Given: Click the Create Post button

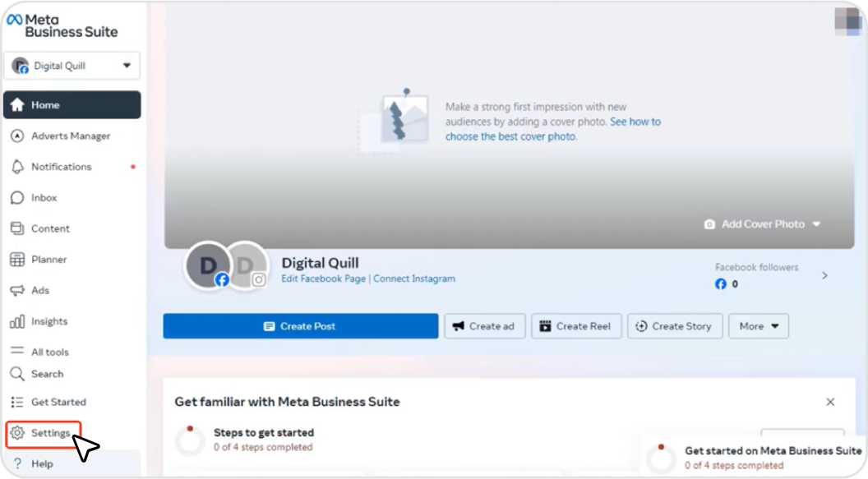Looking at the screenshot, I should [x=300, y=326].
